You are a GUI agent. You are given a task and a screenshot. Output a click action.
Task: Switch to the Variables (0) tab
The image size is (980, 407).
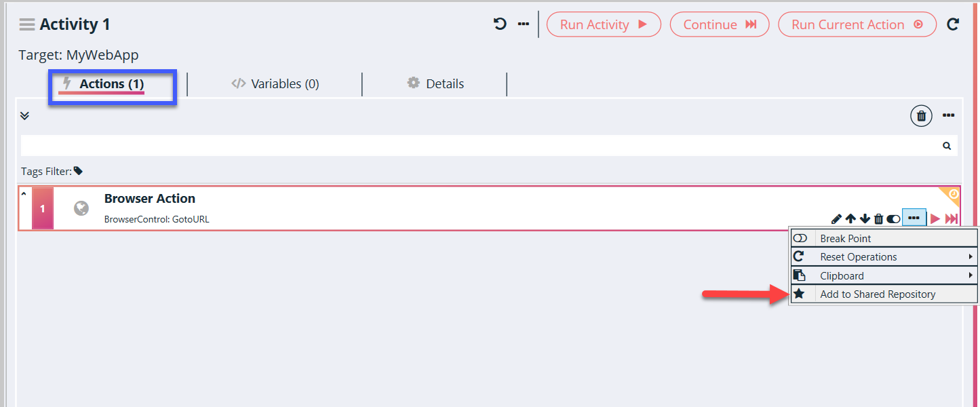click(275, 84)
